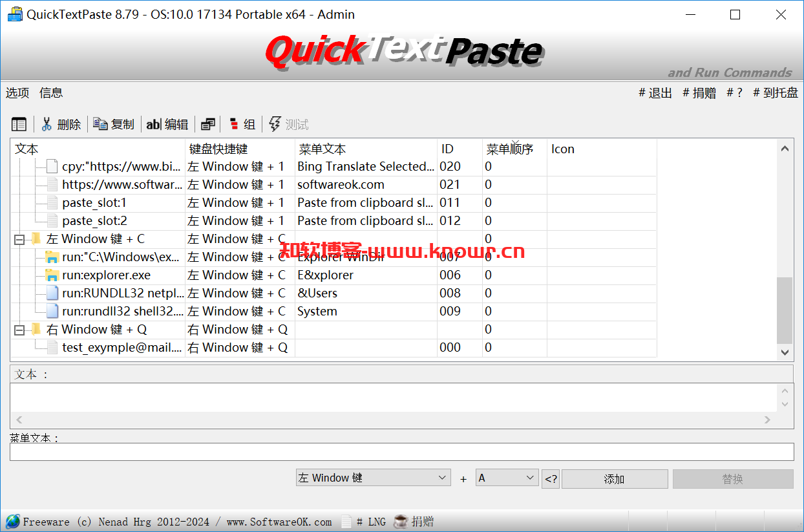Open the key letter A dropdown

point(507,478)
